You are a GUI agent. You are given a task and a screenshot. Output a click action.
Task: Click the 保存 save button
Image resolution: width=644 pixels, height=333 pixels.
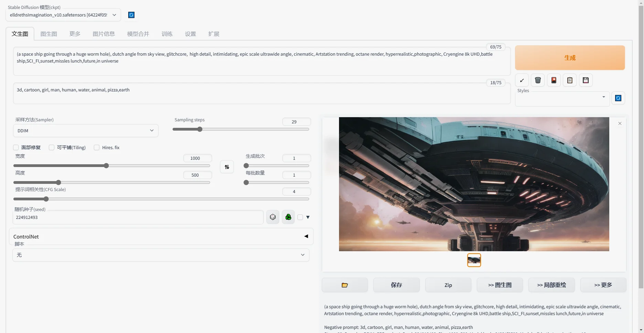[x=396, y=285]
